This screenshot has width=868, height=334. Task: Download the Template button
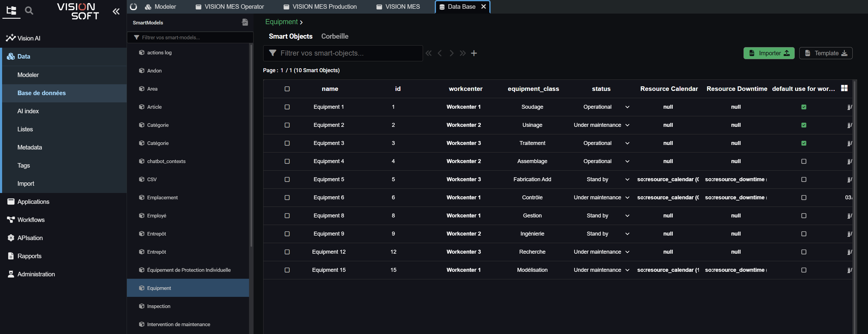pyautogui.click(x=825, y=53)
